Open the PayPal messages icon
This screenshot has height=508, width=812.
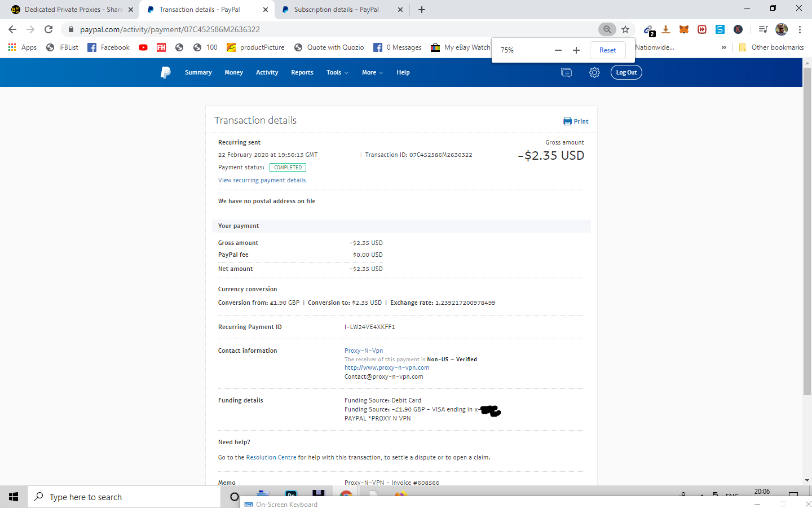pyautogui.click(x=566, y=72)
